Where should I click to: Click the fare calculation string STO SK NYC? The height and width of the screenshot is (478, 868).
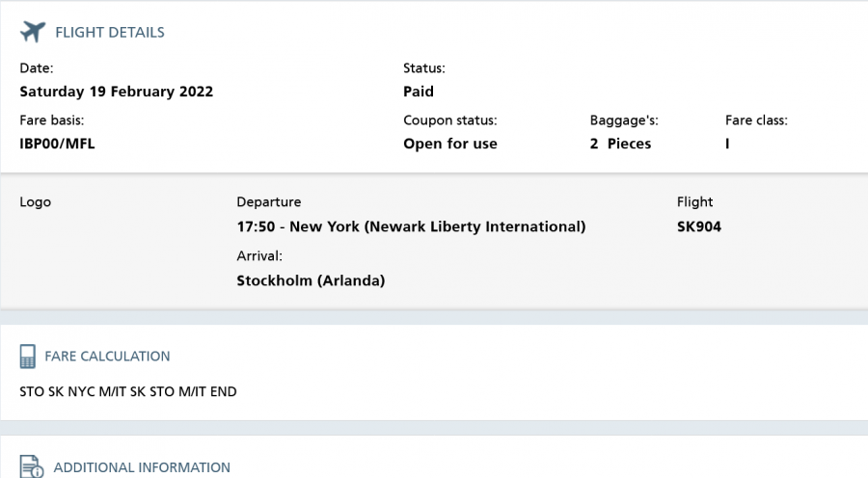pos(128,392)
